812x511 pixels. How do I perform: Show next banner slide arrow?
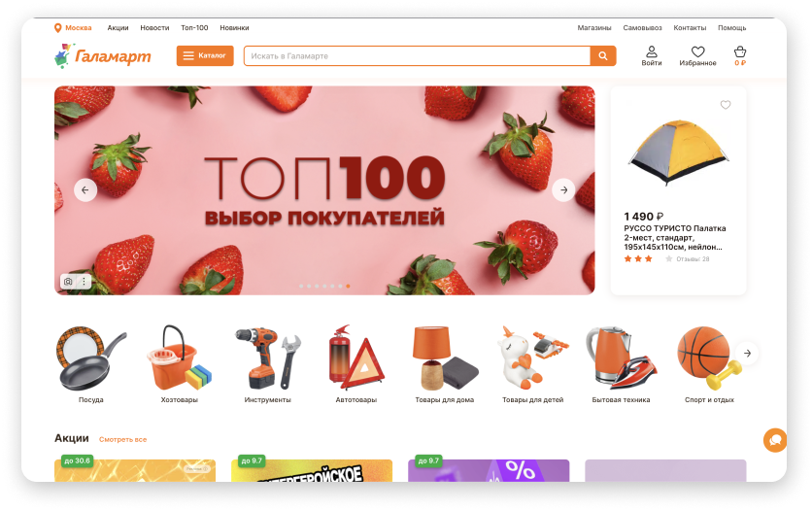[563, 190]
